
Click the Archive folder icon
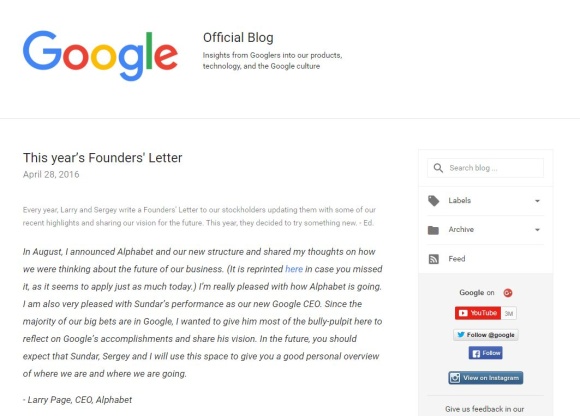coord(433,230)
